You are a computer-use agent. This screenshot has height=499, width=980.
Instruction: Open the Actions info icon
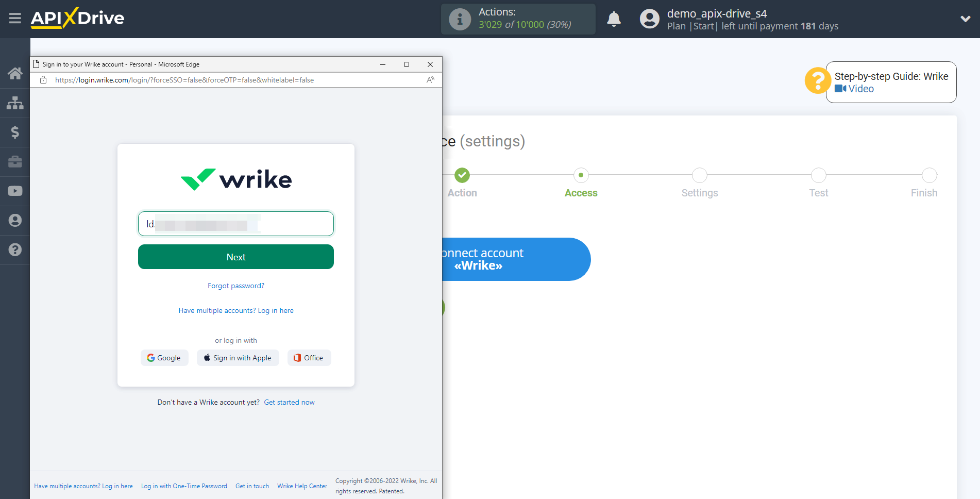(460, 20)
